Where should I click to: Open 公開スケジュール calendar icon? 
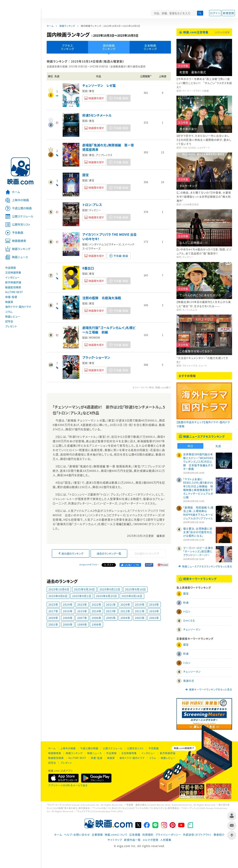[8, 216]
